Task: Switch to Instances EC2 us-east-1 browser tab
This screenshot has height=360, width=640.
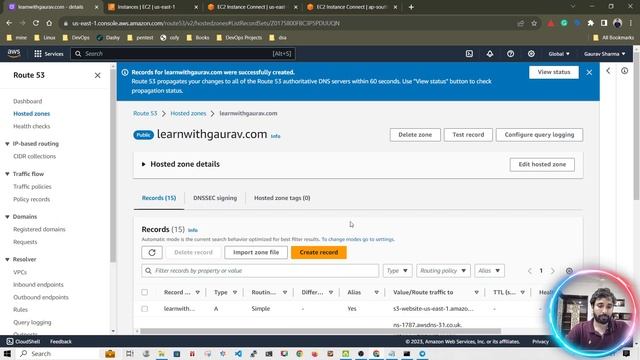Action: 151,7
